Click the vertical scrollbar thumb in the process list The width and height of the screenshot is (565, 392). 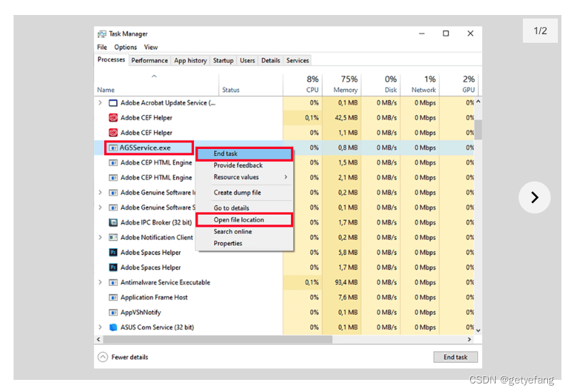pyautogui.click(x=478, y=130)
